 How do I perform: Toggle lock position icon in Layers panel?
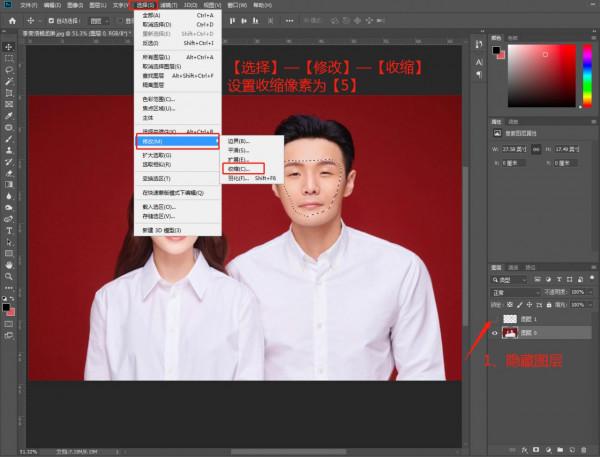(x=529, y=305)
